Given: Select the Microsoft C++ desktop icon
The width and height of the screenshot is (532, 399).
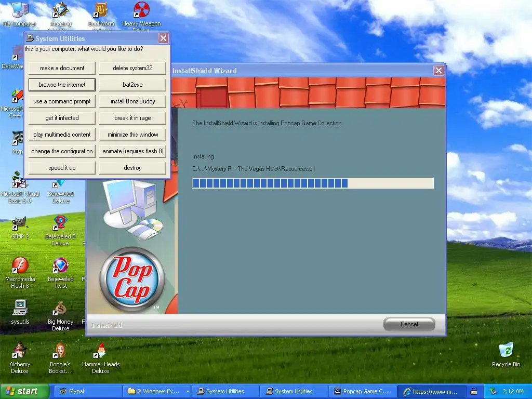Looking at the screenshot, I should pos(12,103).
